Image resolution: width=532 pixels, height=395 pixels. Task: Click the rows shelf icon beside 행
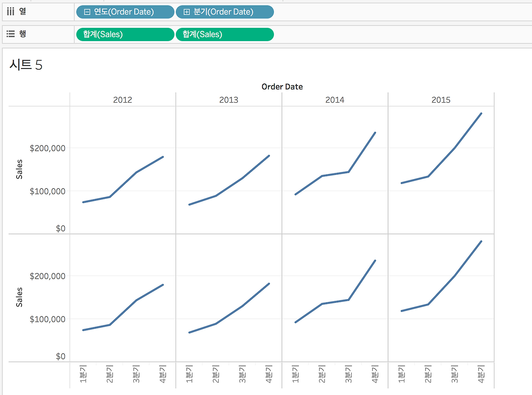11,34
